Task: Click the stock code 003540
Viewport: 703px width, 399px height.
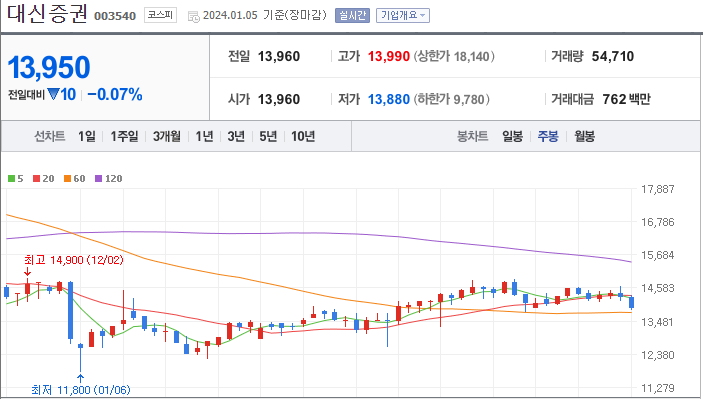Action: coord(115,16)
